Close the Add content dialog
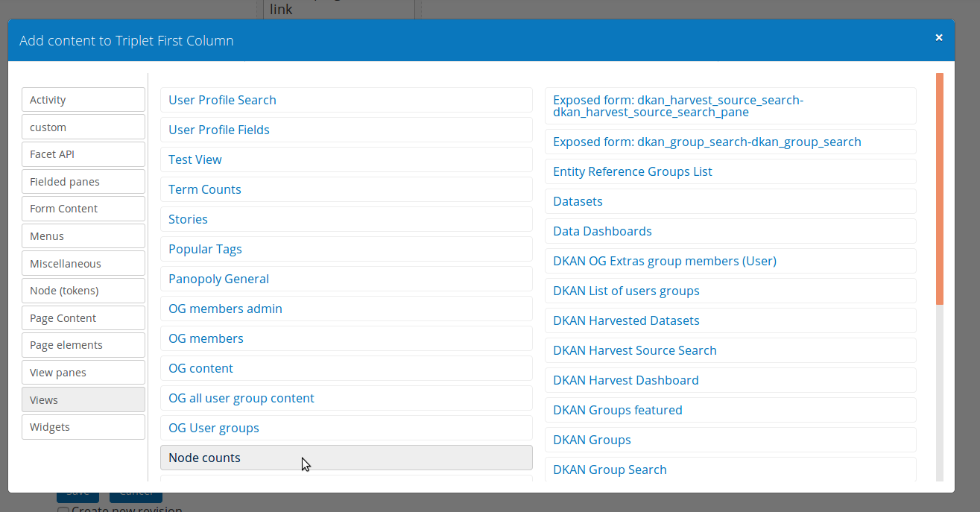This screenshot has width=980, height=512. tap(939, 37)
